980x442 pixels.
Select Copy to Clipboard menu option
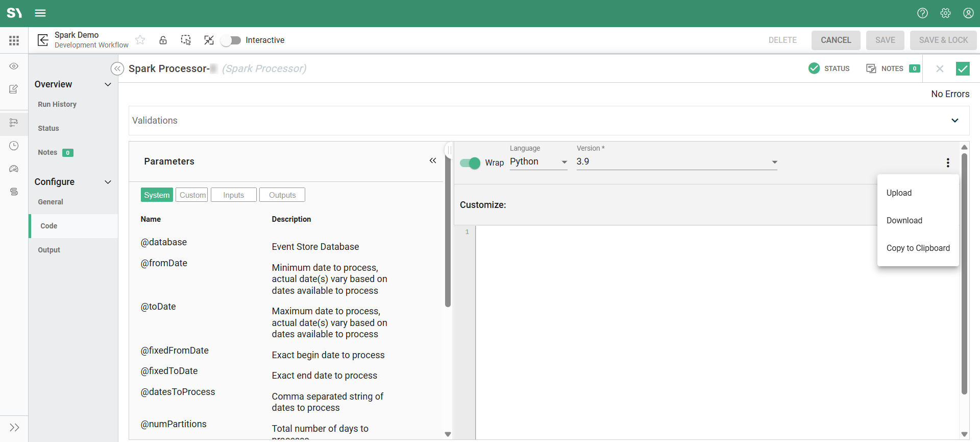pos(918,248)
